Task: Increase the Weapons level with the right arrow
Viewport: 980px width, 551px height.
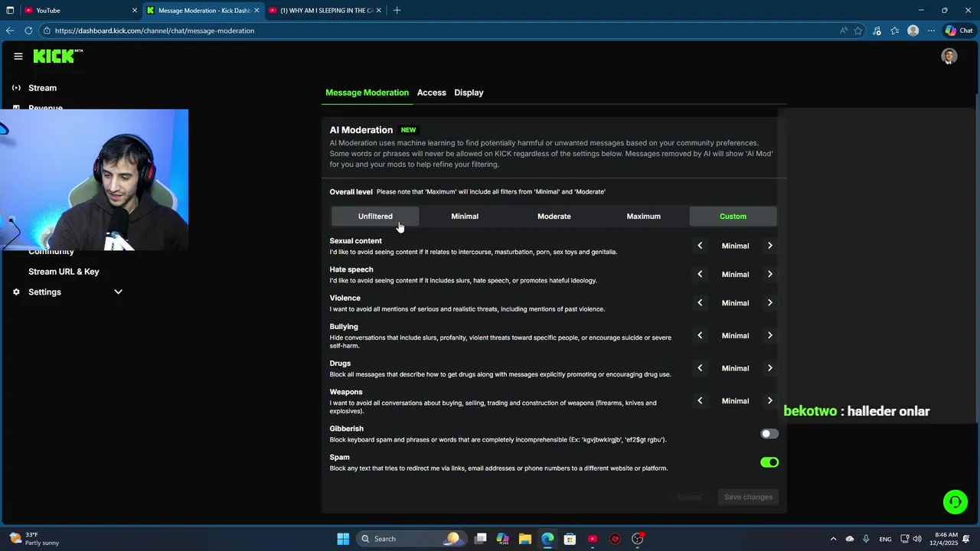Action: [x=770, y=401]
